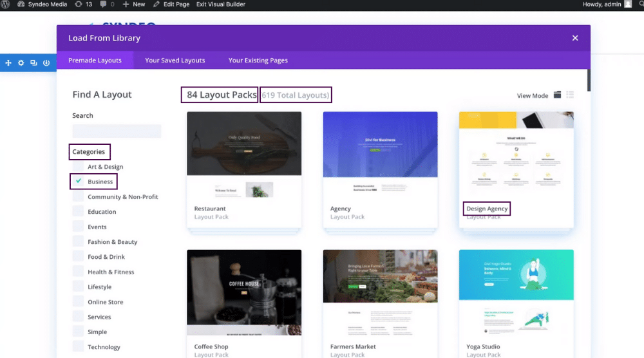
Task: Close the Load From Library modal
Action: pos(575,38)
